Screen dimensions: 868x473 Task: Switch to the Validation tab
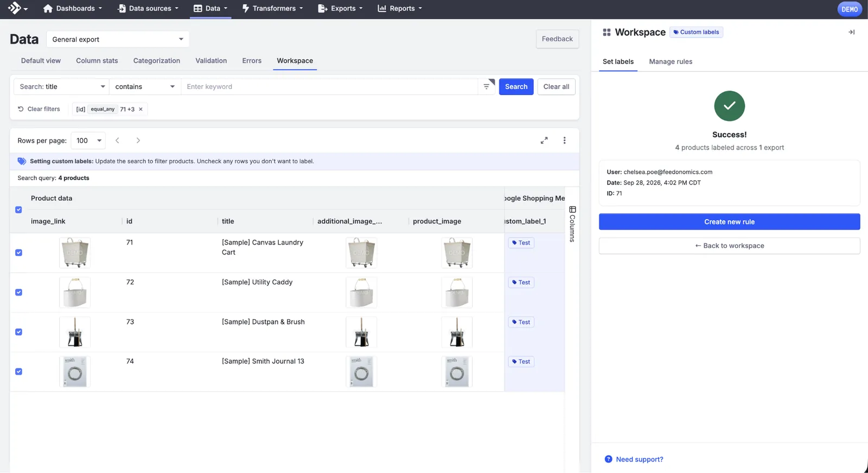[211, 61]
